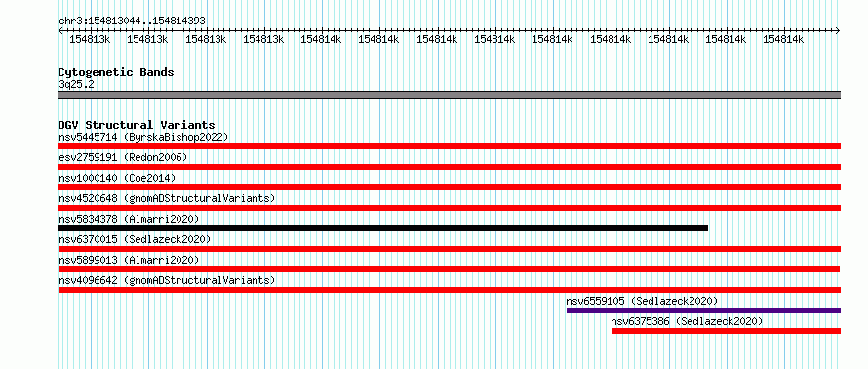Click the red bar for nsv5899013
The width and height of the screenshot is (868, 369).
449,269
